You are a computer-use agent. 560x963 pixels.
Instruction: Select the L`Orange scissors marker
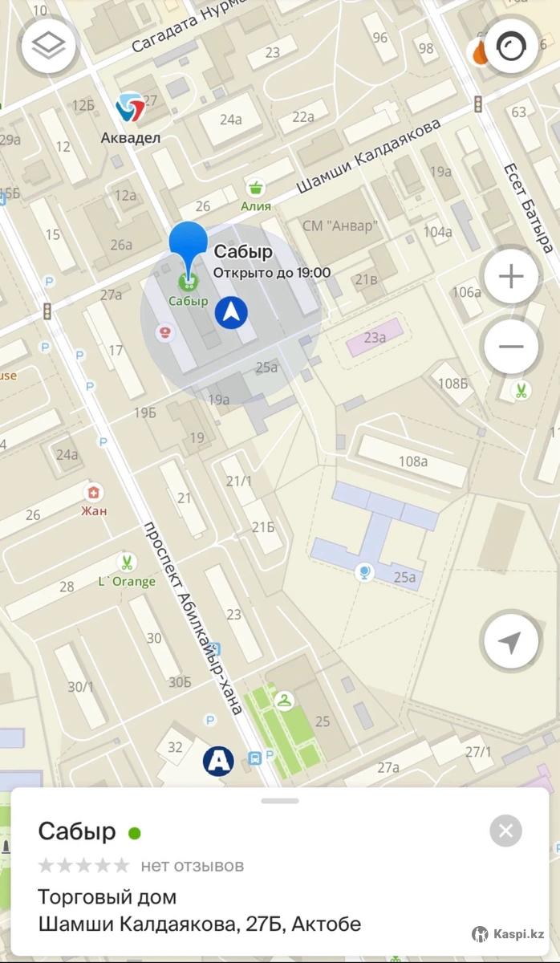tap(126, 561)
